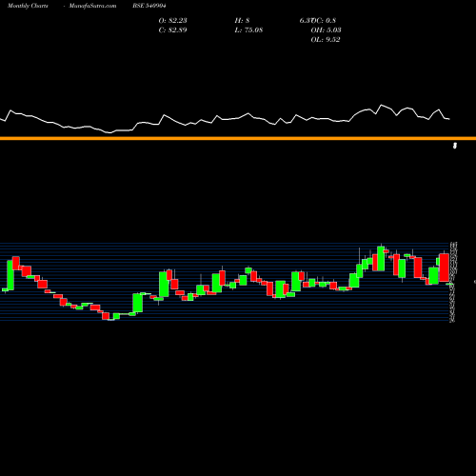476x476 pixels.
Task: Click the high value 'H: 8'
Action: tap(242, 21)
